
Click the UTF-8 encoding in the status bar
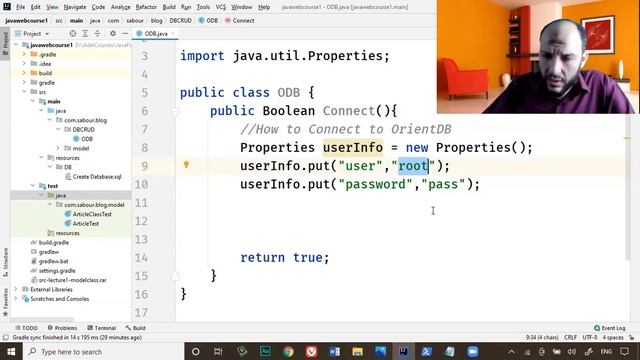point(590,338)
